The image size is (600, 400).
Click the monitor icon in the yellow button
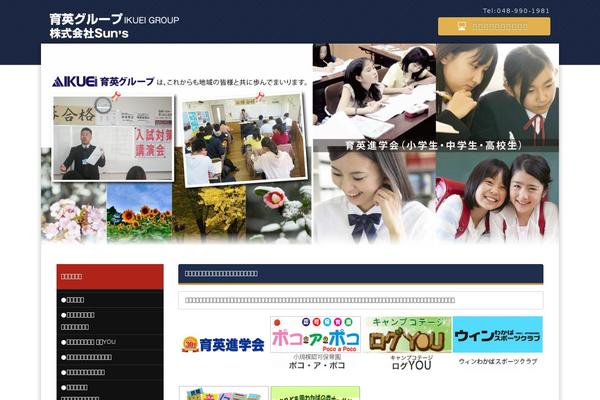[461, 26]
